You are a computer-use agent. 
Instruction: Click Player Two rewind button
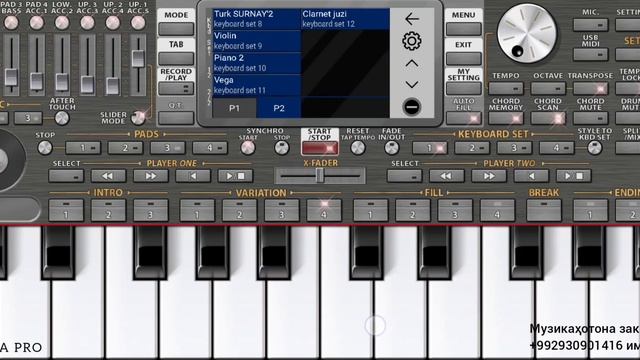pyautogui.click(x=447, y=176)
